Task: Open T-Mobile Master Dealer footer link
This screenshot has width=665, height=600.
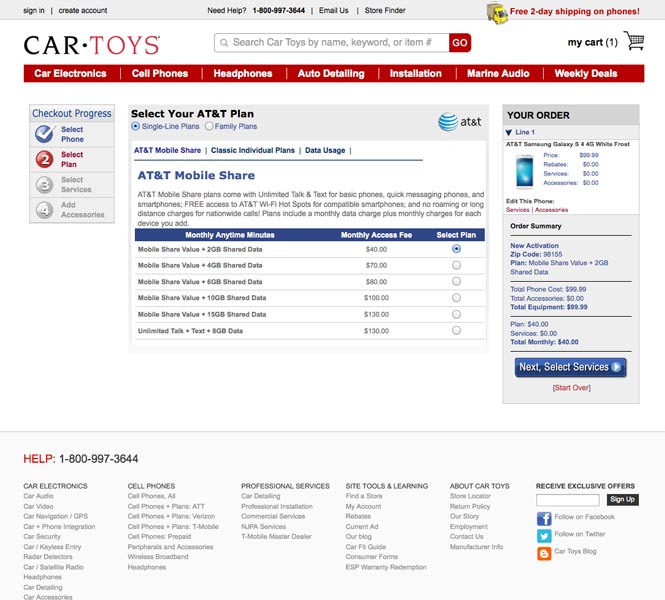Action: pyautogui.click(x=277, y=536)
